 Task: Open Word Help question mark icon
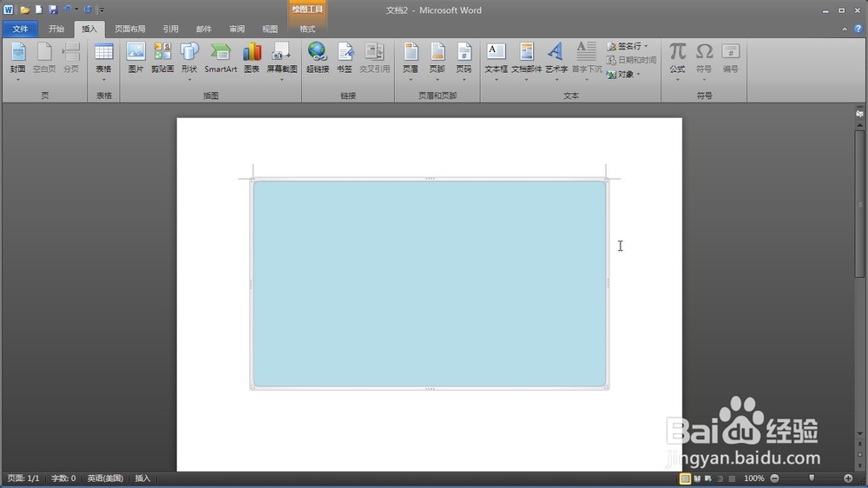858,29
